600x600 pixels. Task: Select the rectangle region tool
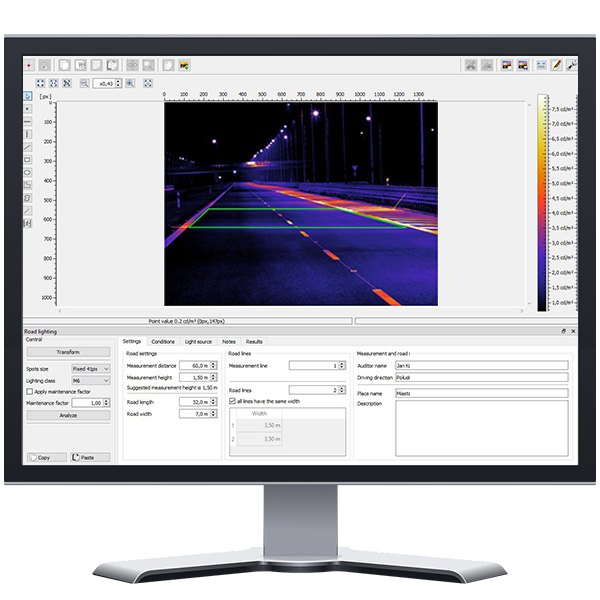click(x=27, y=159)
